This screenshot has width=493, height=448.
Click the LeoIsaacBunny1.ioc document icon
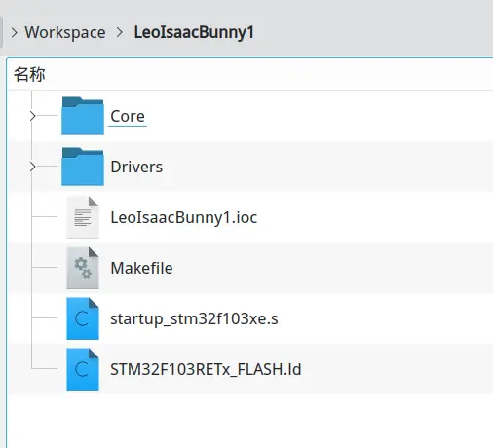point(83,217)
